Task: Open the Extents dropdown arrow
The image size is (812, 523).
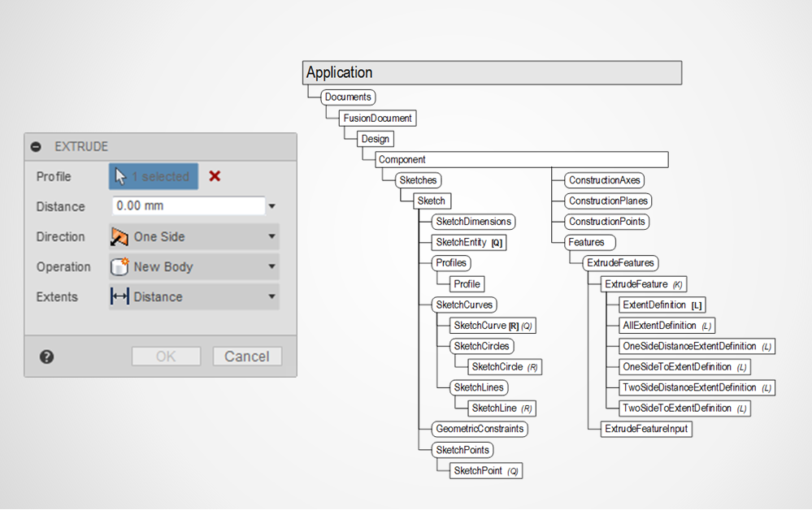Action: coord(271,297)
